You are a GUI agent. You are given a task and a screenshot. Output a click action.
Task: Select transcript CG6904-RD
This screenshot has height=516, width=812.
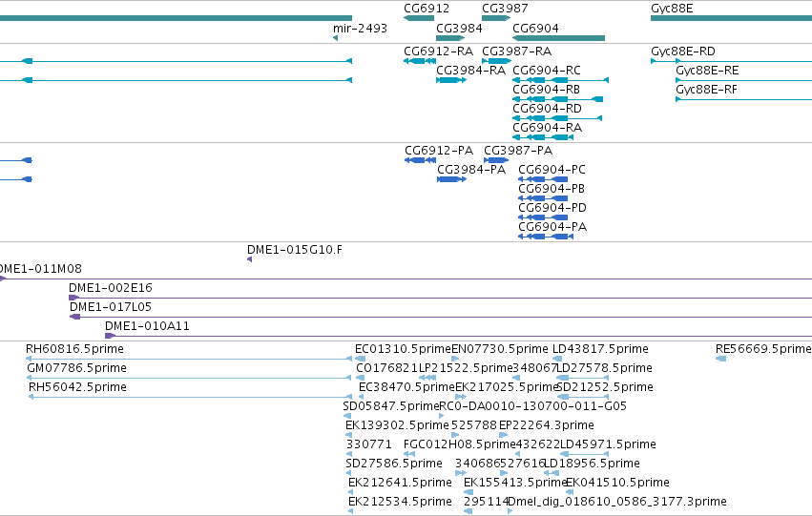(557, 118)
